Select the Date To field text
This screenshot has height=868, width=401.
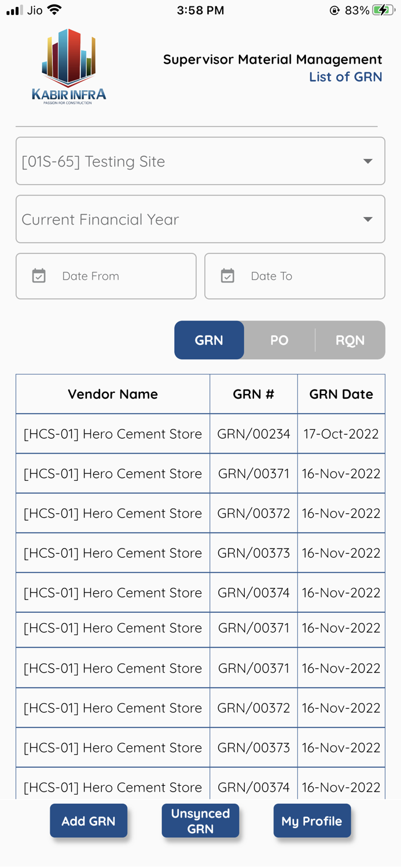pos(271,276)
